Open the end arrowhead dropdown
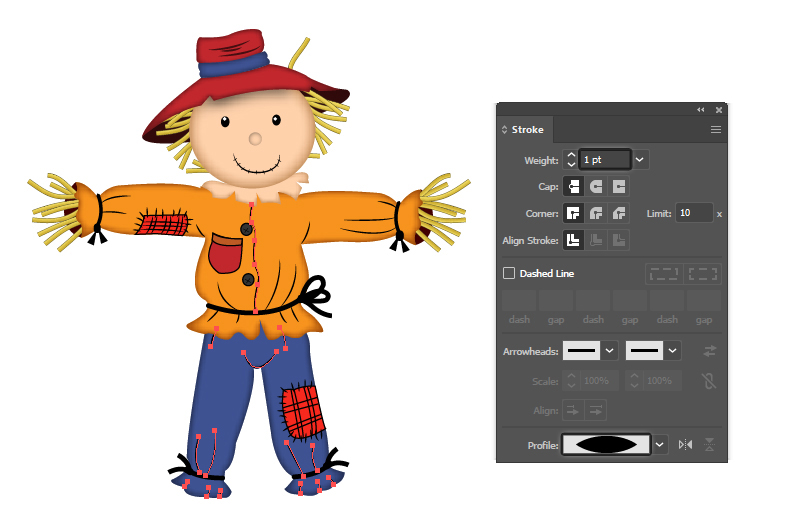The image size is (800, 530). pyautogui.click(x=673, y=351)
